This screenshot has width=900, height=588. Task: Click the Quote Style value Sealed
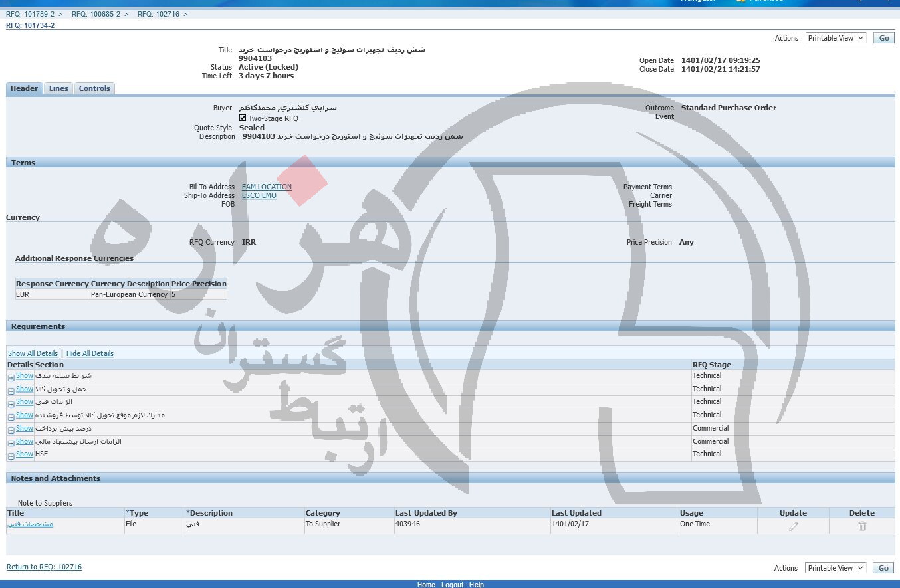tap(252, 128)
